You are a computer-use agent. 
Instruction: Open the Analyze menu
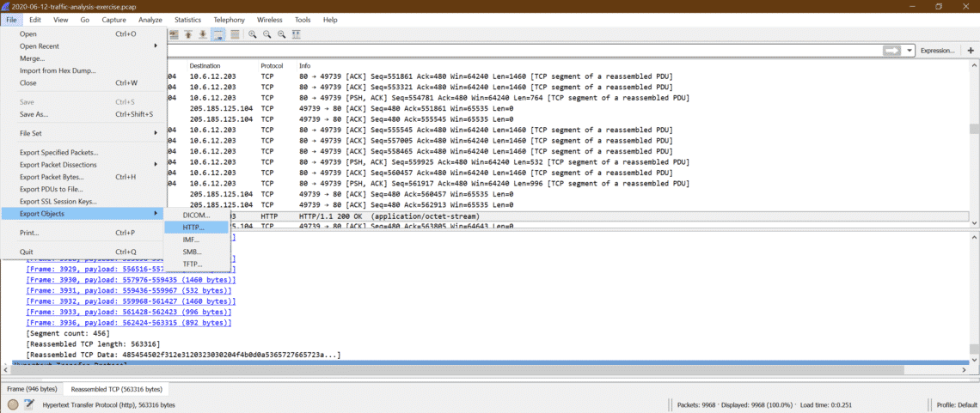(150, 20)
